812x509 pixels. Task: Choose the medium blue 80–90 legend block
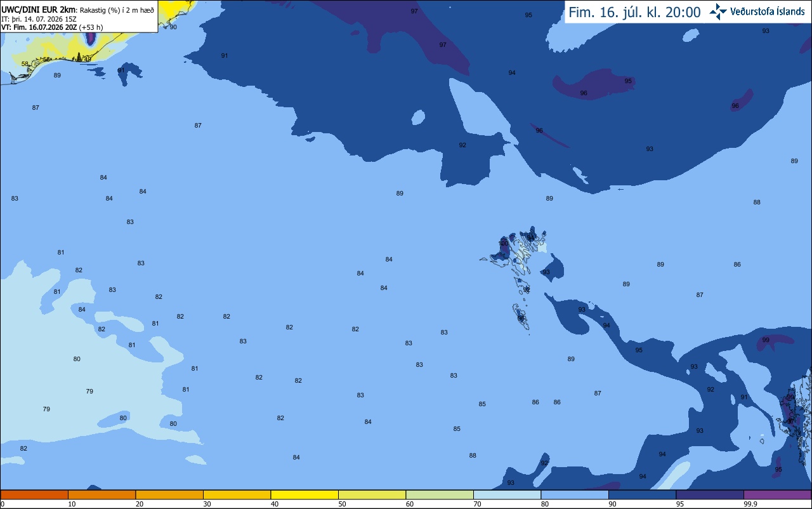pyautogui.click(x=575, y=494)
